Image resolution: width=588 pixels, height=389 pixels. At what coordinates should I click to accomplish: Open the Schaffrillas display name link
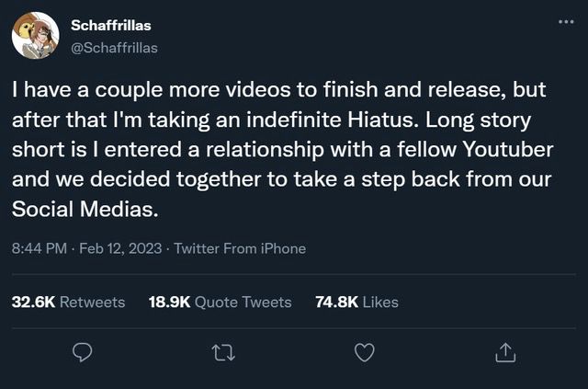coord(111,27)
